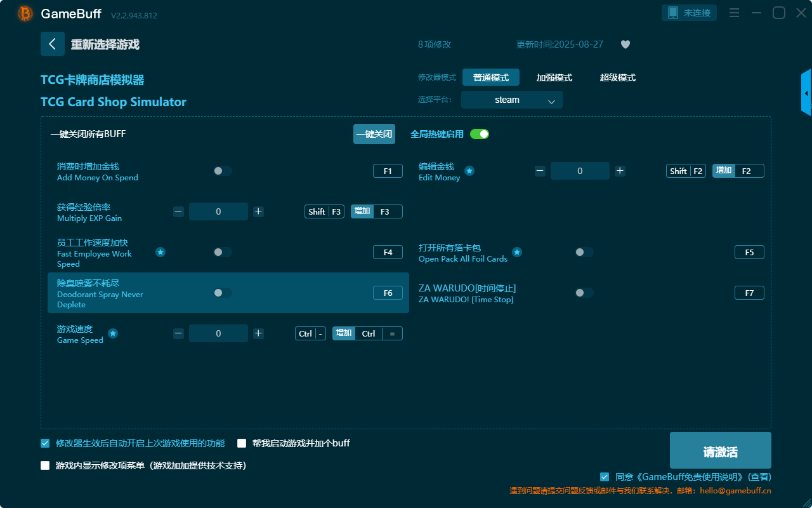Click Ctrl - hotkey for Game Speed

(x=310, y=333)
